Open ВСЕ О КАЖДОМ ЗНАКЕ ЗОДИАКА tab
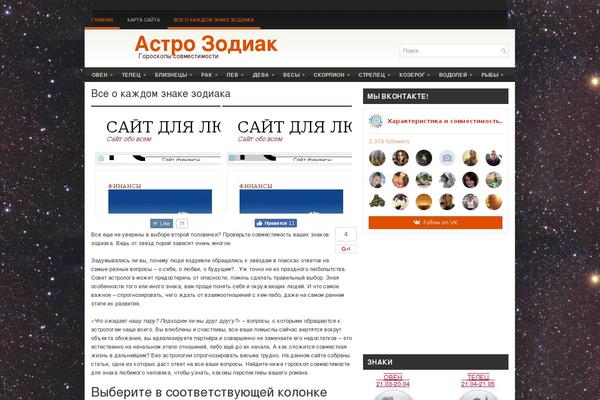Image resolution: width=600 pixels, height=400 pixels. click(x=214, y=20)
